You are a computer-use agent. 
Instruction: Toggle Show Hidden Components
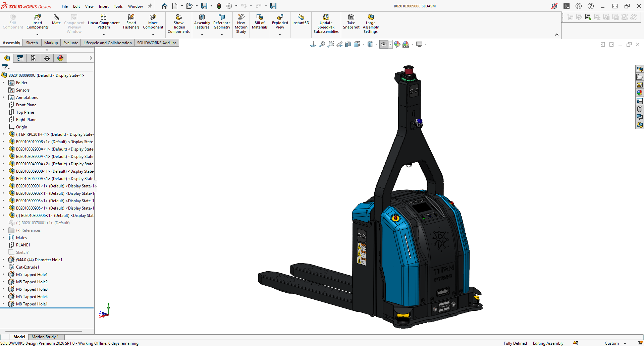point(179,17)
